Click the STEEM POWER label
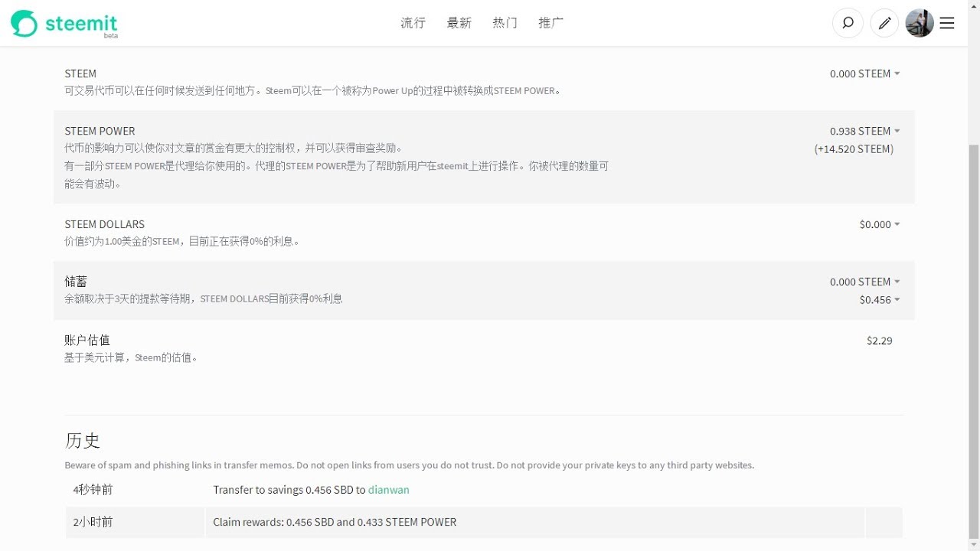Viewport: 980px width, 551px height. 100,131
